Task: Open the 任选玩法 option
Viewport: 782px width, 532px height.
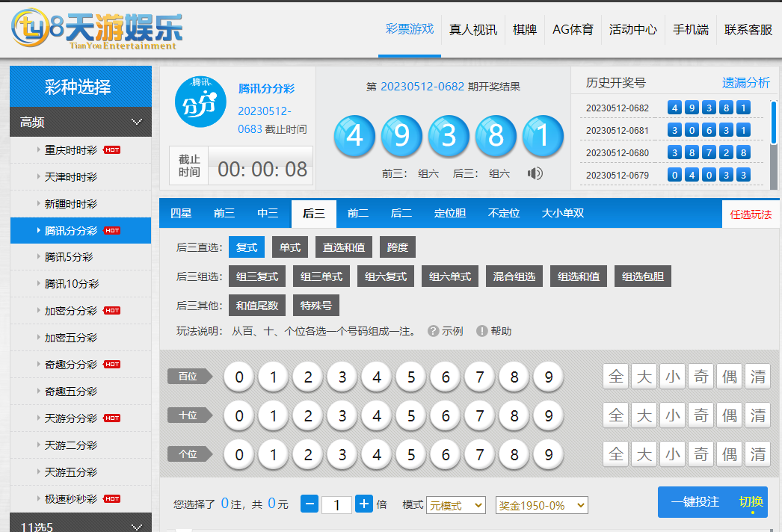Action: [751, 214]
